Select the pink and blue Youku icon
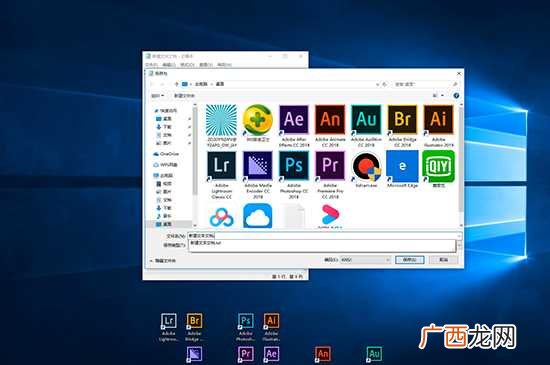The height and width of the screenshot is (365, 550). [330, 216]
